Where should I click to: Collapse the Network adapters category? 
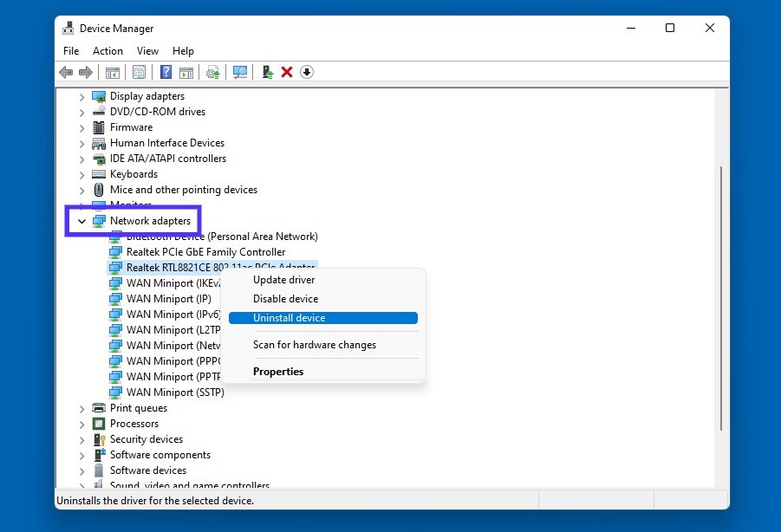[82, 221]
